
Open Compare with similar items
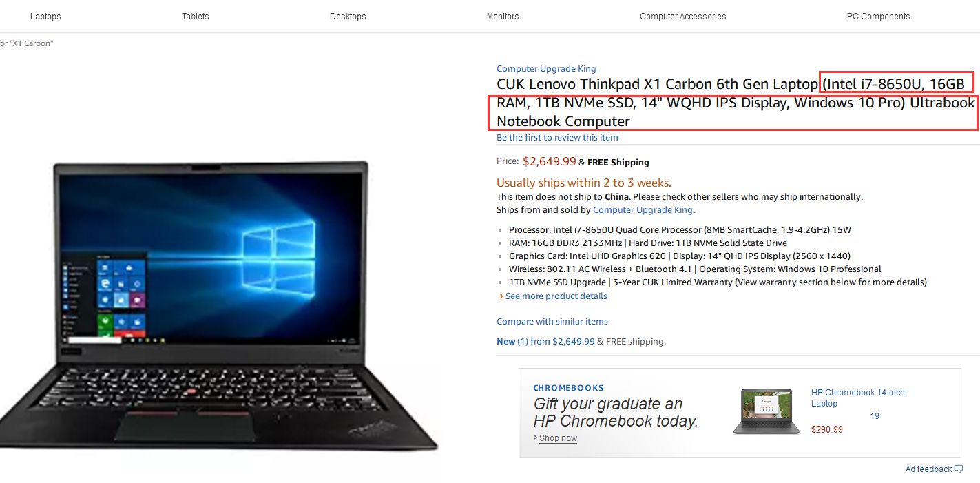[x=552, y=322]
